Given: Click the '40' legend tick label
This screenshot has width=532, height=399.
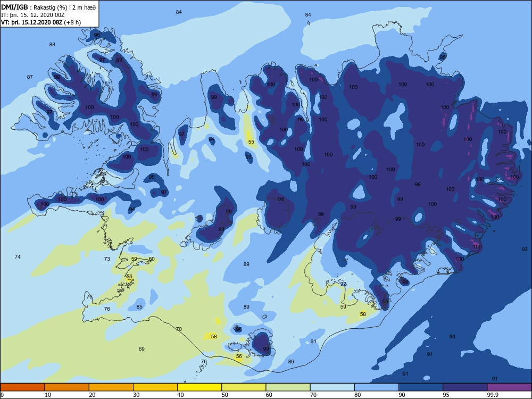Looking at the screenshot, I should 180,395.
